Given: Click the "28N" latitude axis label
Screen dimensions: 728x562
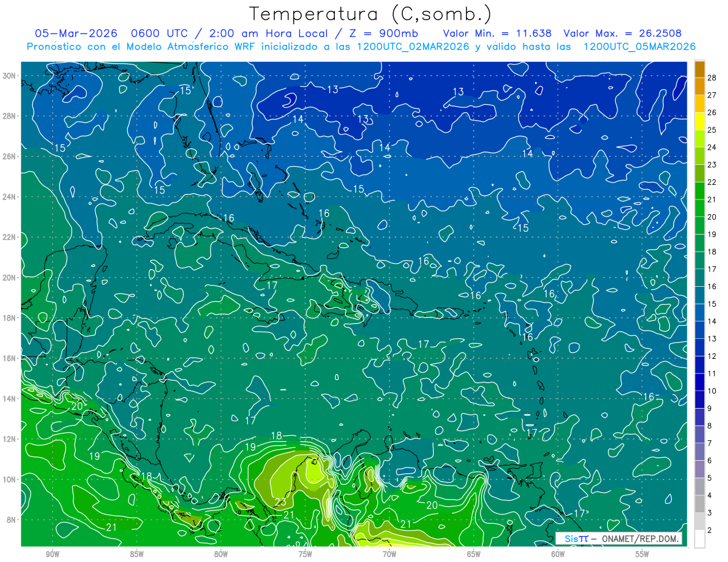Looking at the screenshot, I should click(10, 116).
